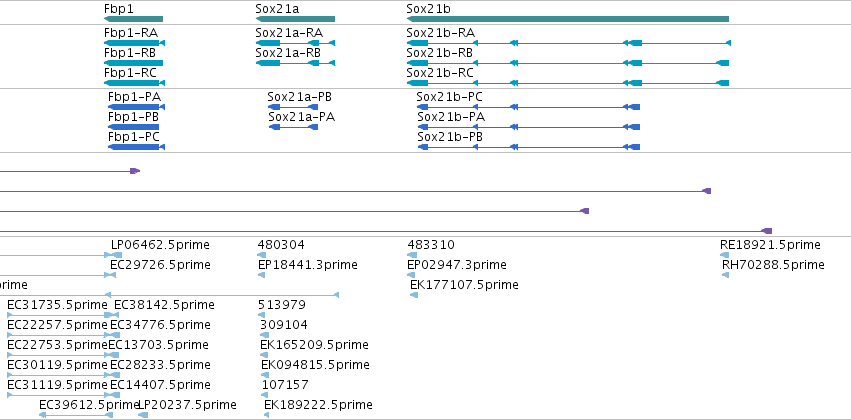Click the Sox21b-RA transcript label

[x=441, y=33]
